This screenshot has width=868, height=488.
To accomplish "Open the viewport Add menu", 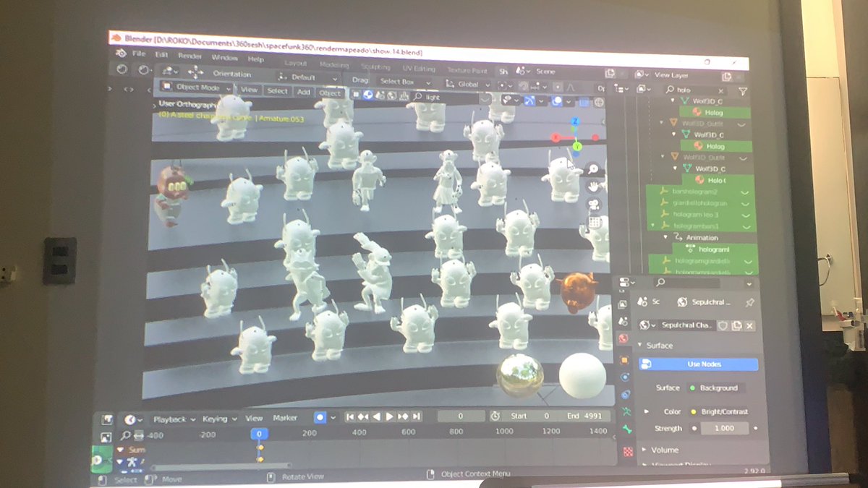I will coord(303,93).
